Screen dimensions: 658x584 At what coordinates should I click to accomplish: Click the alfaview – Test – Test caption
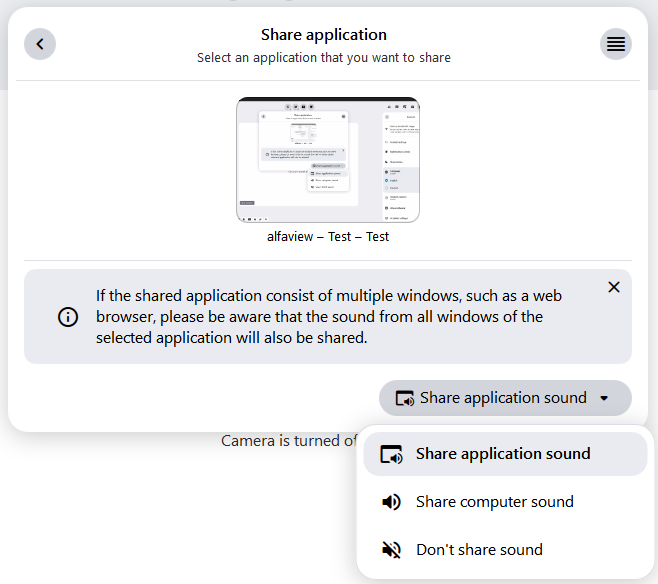click(x=328, y=237)
